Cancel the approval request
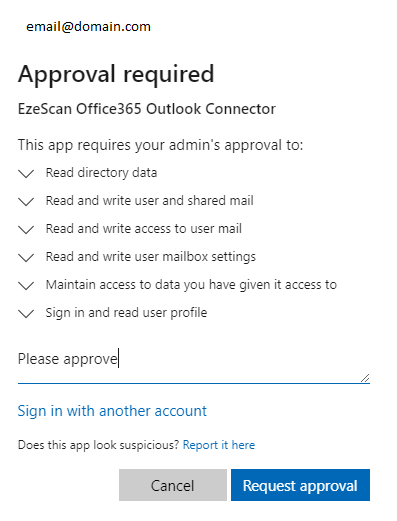Viewport: 397px width, 521px height. pyautogui.click(x=173, y=485)
